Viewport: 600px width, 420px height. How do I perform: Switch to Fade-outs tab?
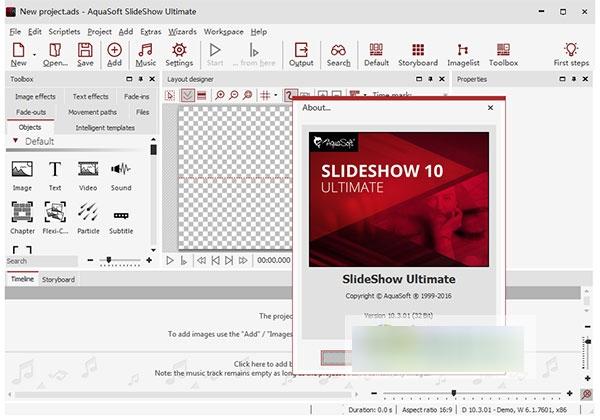(x=31, y=112)
